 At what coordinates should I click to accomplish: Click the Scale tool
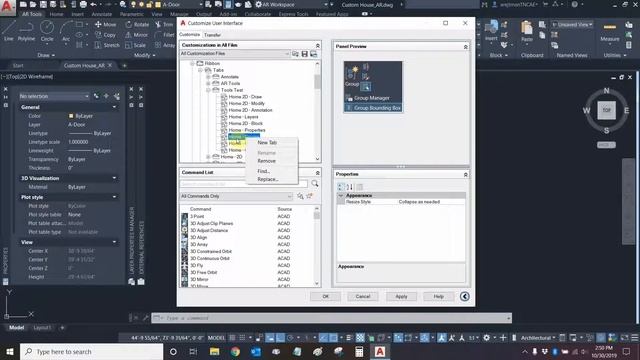(136, 45)
